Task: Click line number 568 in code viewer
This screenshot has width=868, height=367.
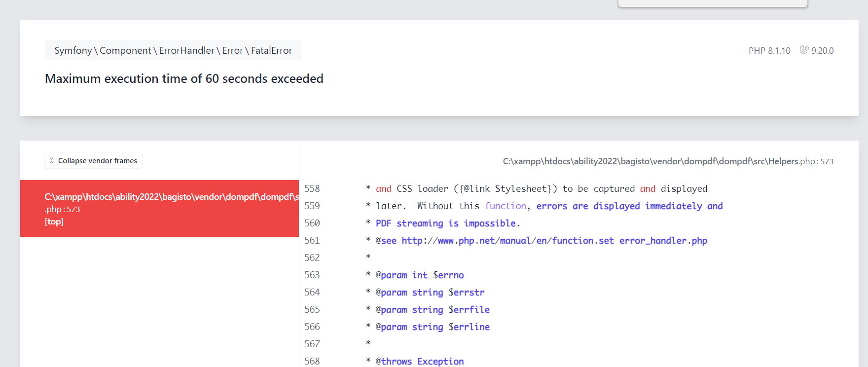Action: pos(312,362)
